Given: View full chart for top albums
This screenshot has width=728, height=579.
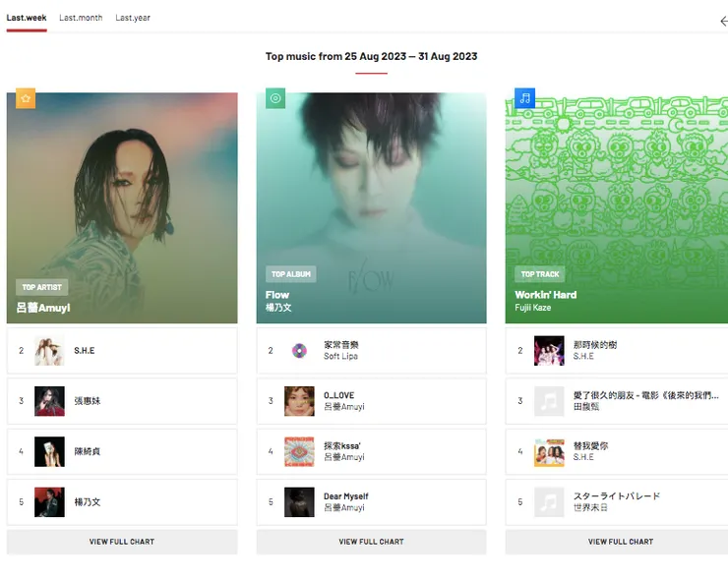Looking at the screenshot, I should pyautogui.click(x=372, y=542).
